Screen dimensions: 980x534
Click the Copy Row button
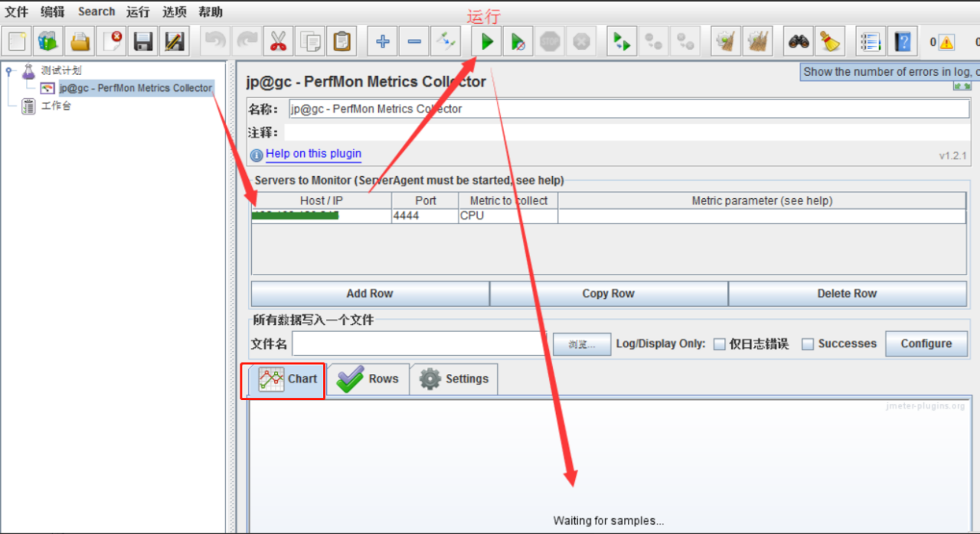tap(609, 294)
